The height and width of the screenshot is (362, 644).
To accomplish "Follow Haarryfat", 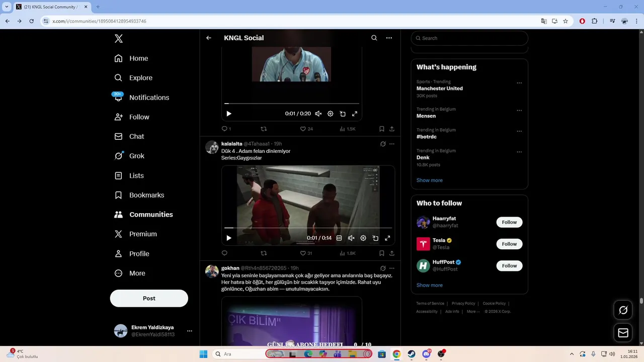I will (x=509, y=222).
